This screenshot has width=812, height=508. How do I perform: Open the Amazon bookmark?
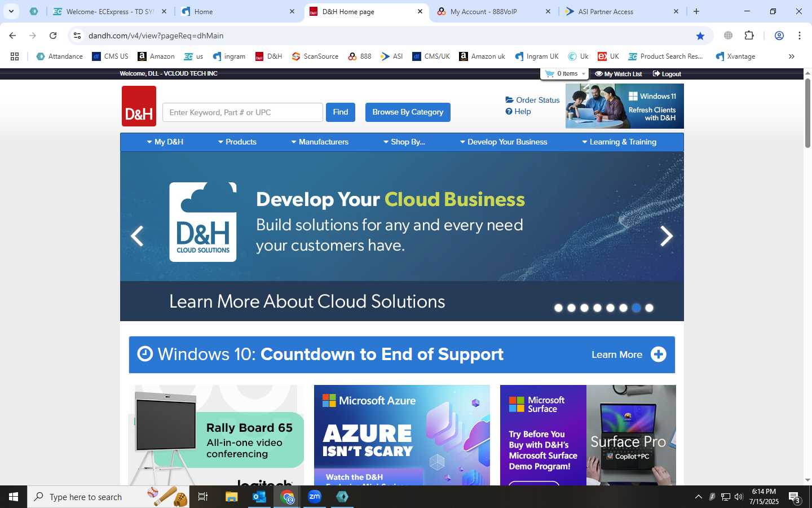156,56
